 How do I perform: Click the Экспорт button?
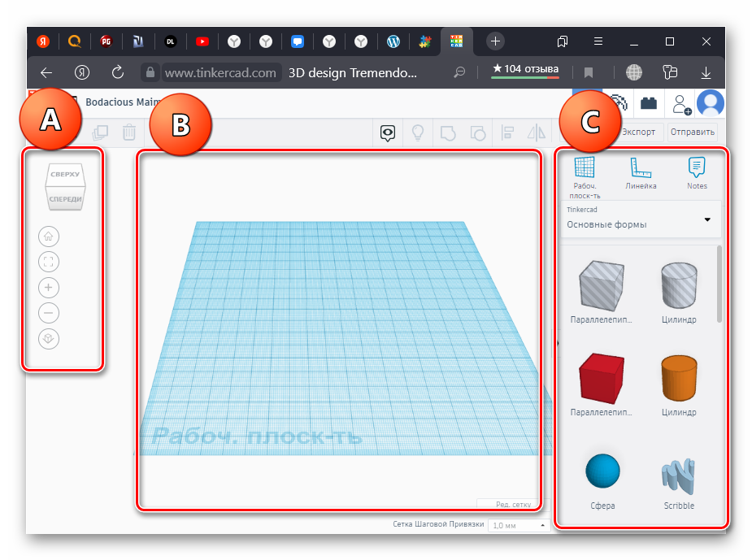click(638, 132)
